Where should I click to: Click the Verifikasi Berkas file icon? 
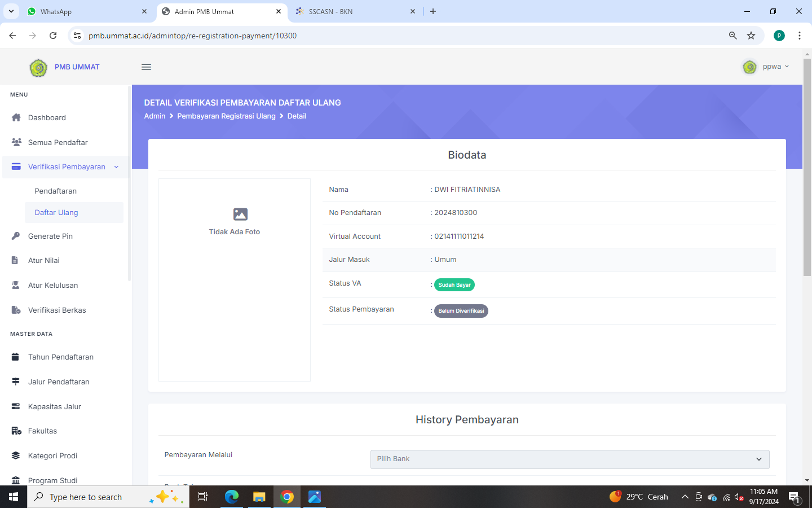pos(16,310)
